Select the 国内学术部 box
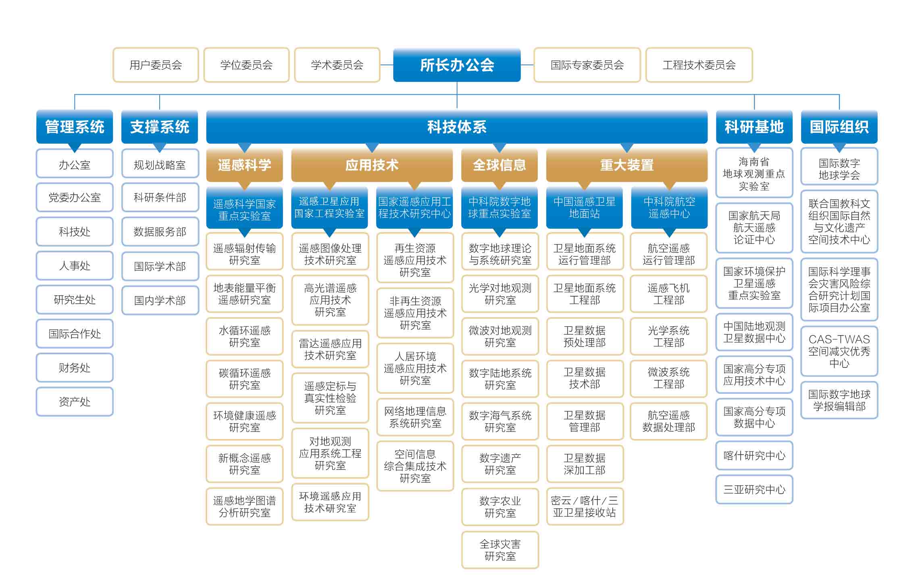Viewport: 924px width, 581px height. pos(160,300)
